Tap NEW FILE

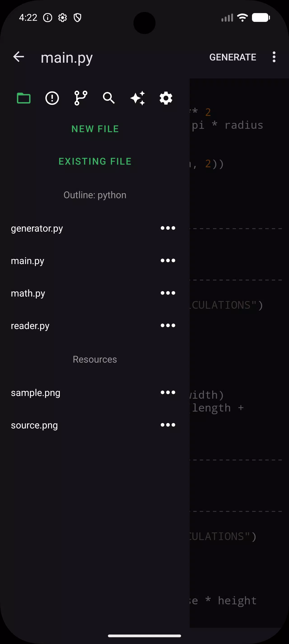(95, 129)
